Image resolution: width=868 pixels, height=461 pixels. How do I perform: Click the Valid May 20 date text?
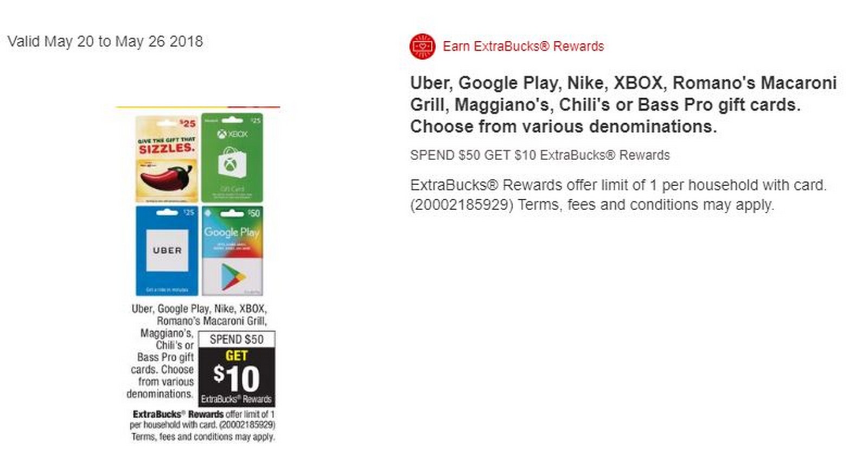click(x=105, y=41)
